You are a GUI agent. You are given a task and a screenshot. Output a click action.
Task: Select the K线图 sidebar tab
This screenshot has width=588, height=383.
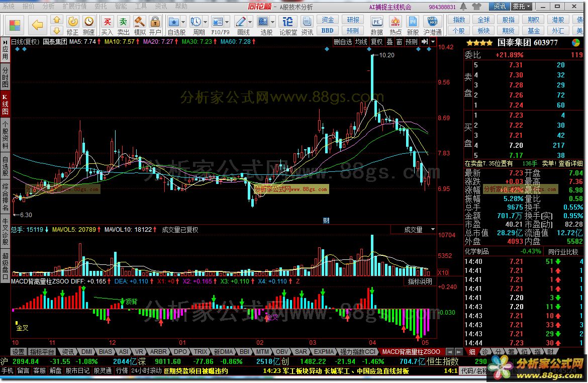[x=5, y=105]
